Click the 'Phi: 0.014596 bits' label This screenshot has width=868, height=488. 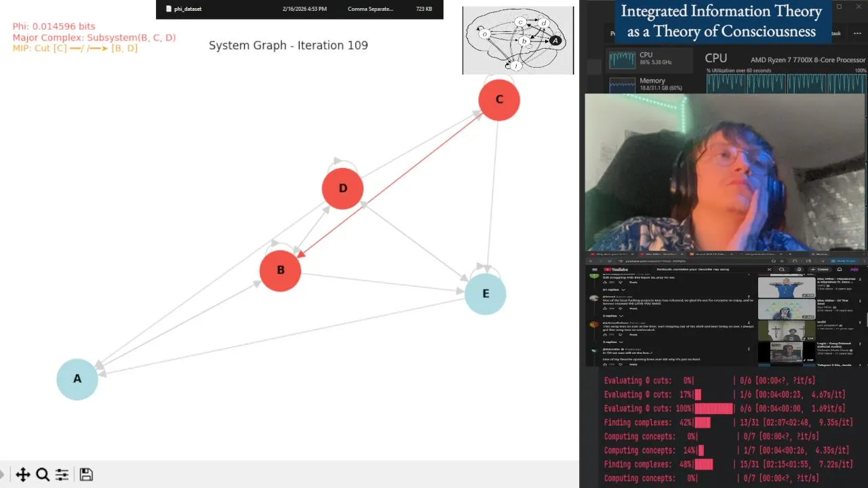coord(54,26)
